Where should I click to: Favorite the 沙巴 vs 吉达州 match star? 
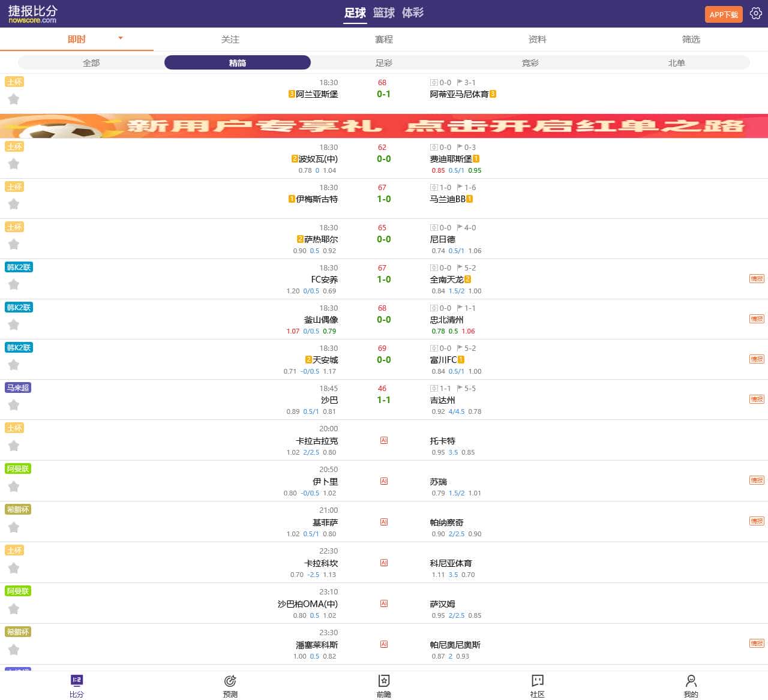point(14,405)
